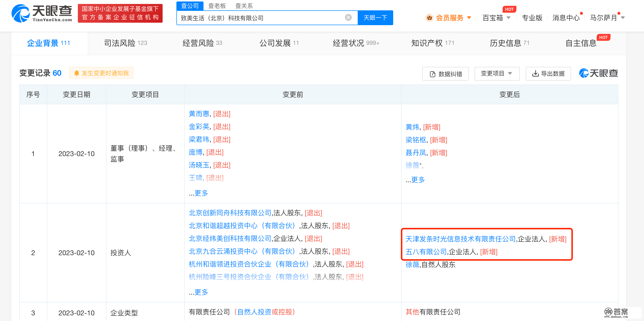Image resolution: width=644 pixels, height=321 pixels.
Task: Open the 黄炜 person link
Action: pyautogui.click(x=412, y=127)
